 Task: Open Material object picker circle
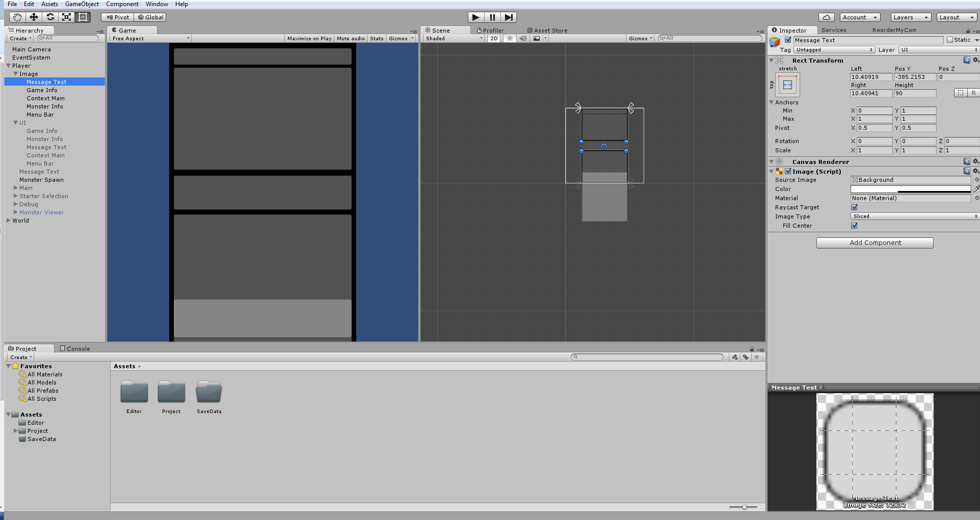[977, 198]
